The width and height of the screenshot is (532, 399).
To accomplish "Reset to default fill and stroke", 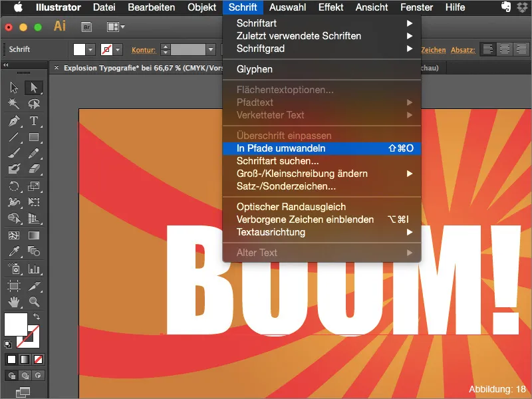I will click(x=7, y=344).
